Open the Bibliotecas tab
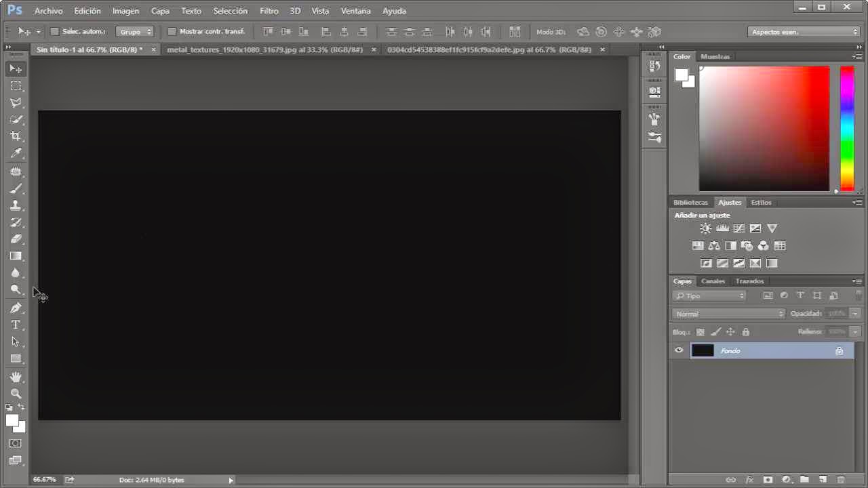The height and width of the screenshot is (488, 868). click(x=690, y=202)
